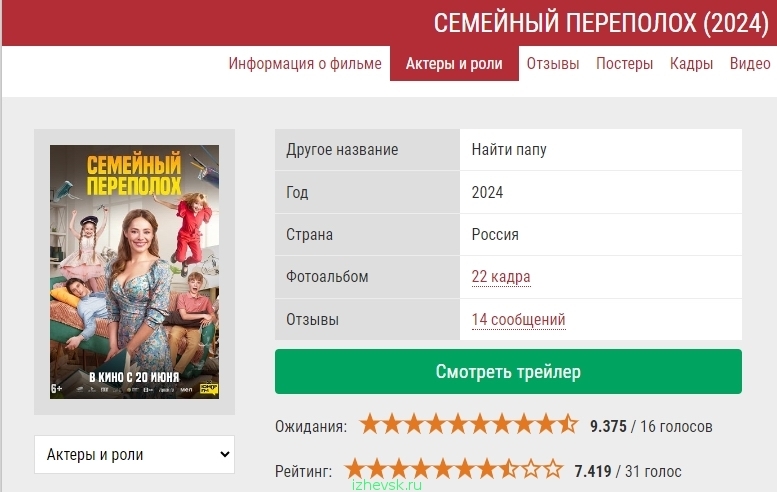The width and height of the screenshot is (777, 492).
Task: Open the Видео tab
Action: pyautogui.click(x=750, y=63)
